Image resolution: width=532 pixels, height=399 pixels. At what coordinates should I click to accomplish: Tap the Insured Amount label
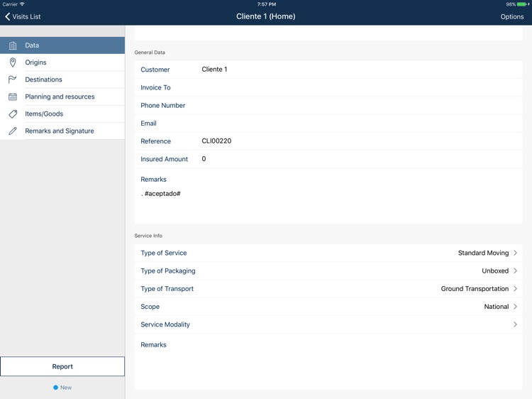click(x=165, y=159)
